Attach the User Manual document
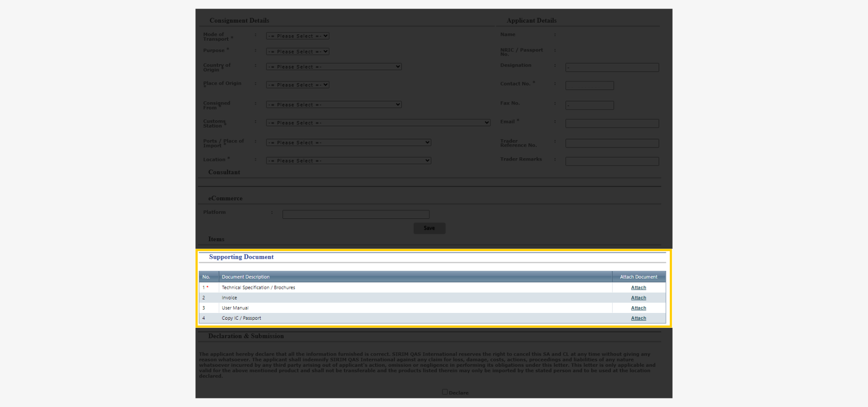The image size is (868, 407). click(x=638, y=308)
